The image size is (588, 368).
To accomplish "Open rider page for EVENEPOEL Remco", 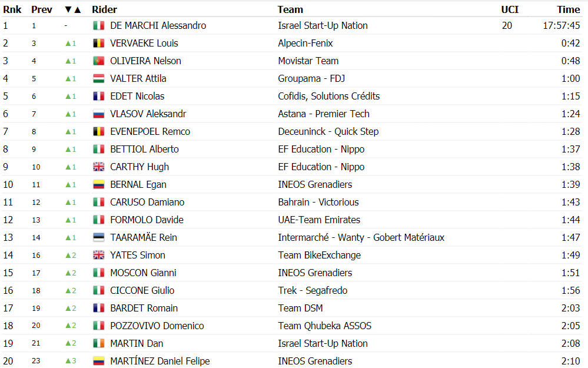I will tap(150, 132).
